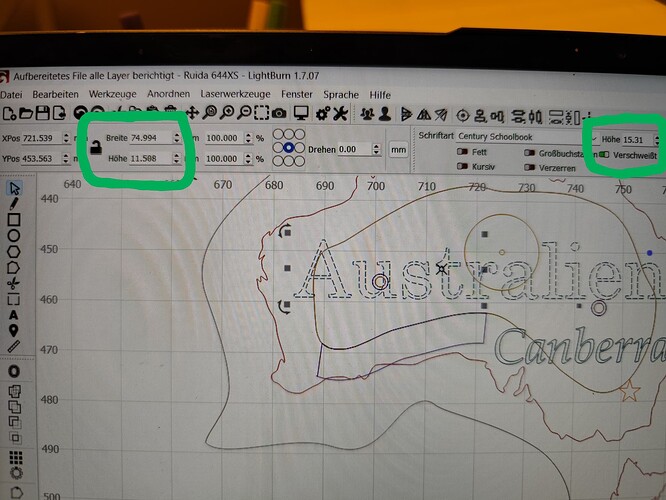This screenshot has width=666, height=500.
Task: Click the Grid Array icon
Action: pyautogui.click(x=16, y=457)
